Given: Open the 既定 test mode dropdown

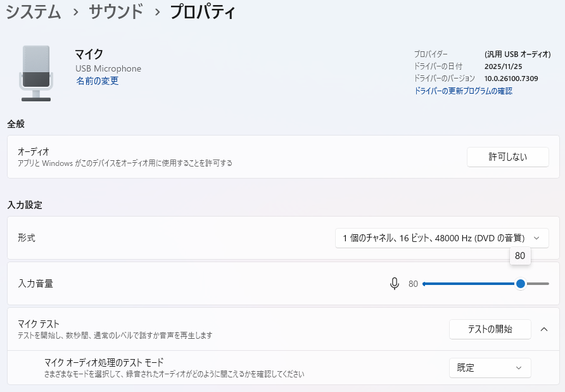Looking at the screenshot, I should pyautogui.click(x=490, y=368).
